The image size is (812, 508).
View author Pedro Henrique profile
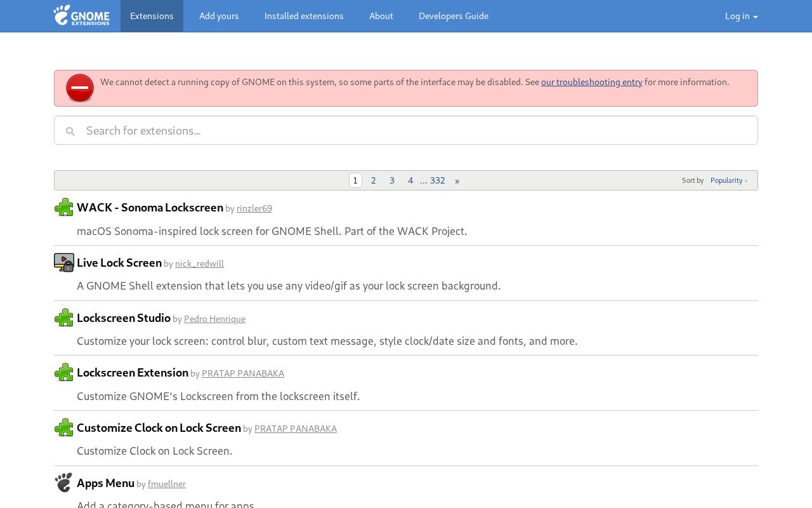point(214,319)
